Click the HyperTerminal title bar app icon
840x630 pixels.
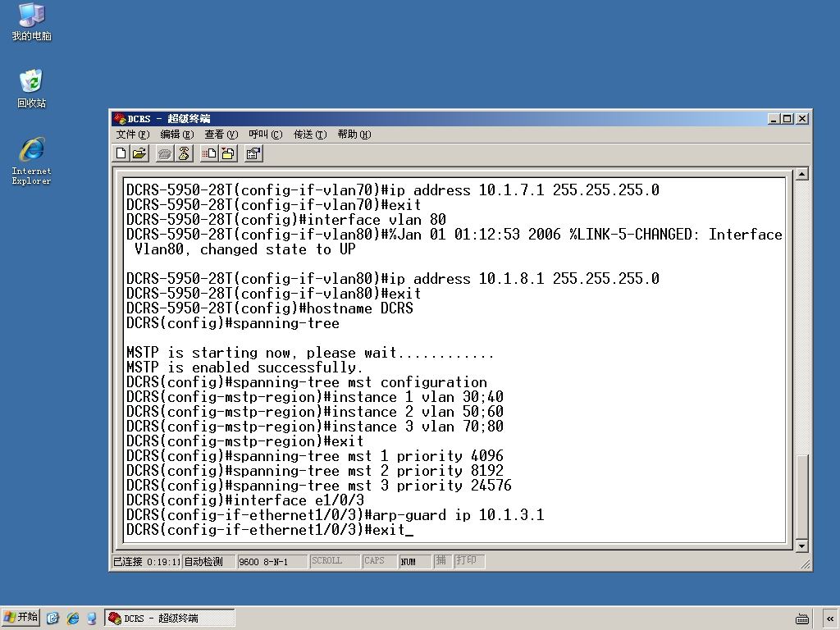click(120, 118)
